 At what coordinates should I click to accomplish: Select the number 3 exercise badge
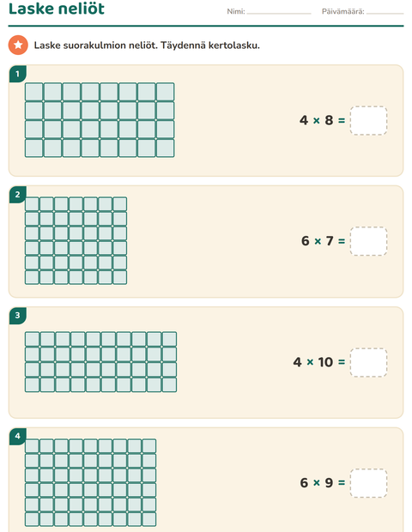tap(18, 315)
